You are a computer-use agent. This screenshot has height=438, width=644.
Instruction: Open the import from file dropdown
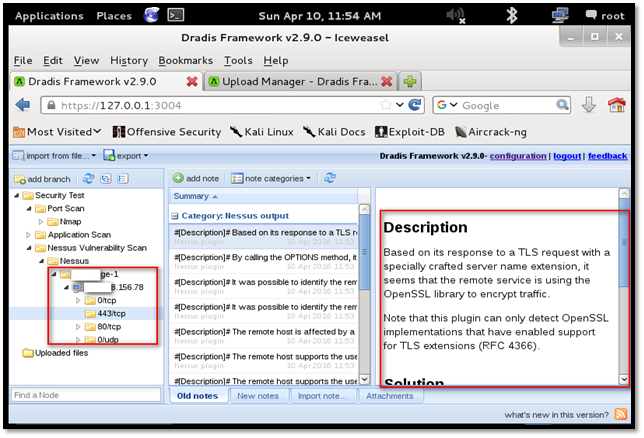55,156
